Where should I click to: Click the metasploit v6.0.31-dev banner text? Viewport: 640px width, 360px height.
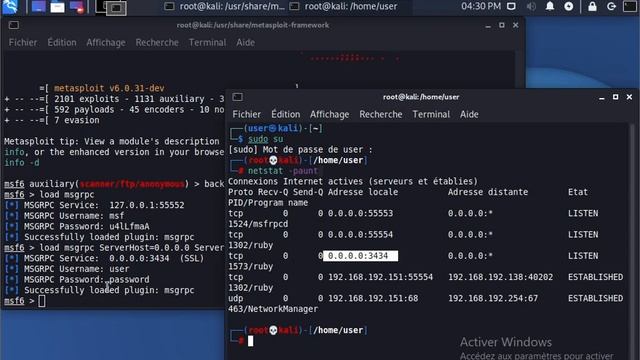pos(109,88)
